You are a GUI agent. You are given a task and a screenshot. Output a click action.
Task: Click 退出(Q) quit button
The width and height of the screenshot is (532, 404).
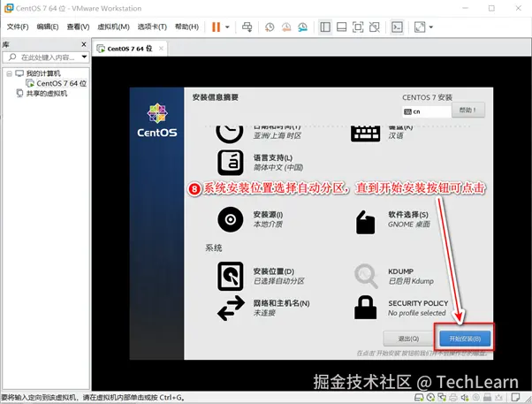pos(408,339)
